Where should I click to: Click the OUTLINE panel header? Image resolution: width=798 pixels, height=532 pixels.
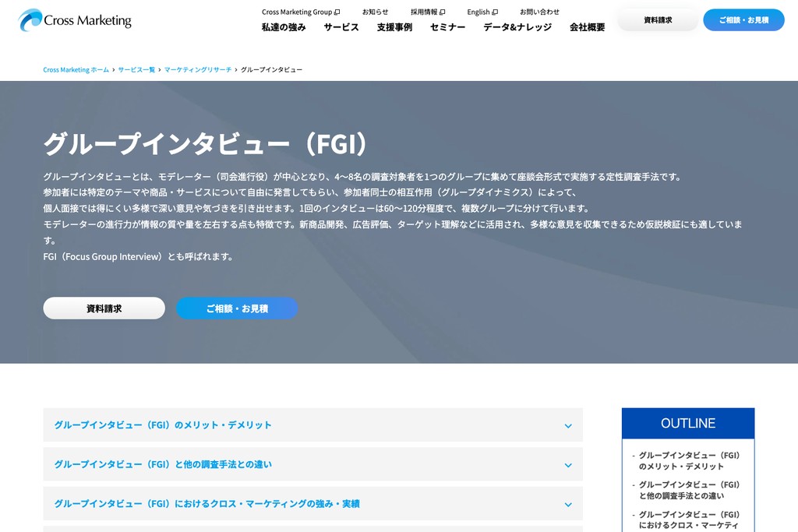688,423
